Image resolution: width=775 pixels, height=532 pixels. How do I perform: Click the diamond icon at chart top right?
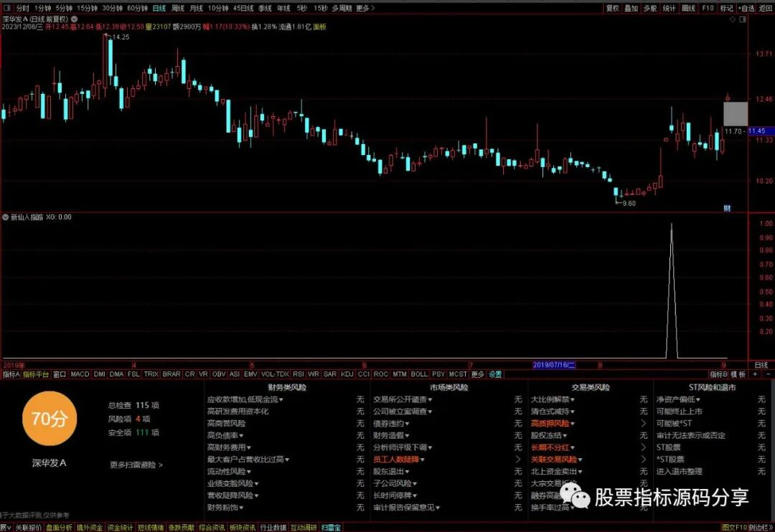point(733,20)
